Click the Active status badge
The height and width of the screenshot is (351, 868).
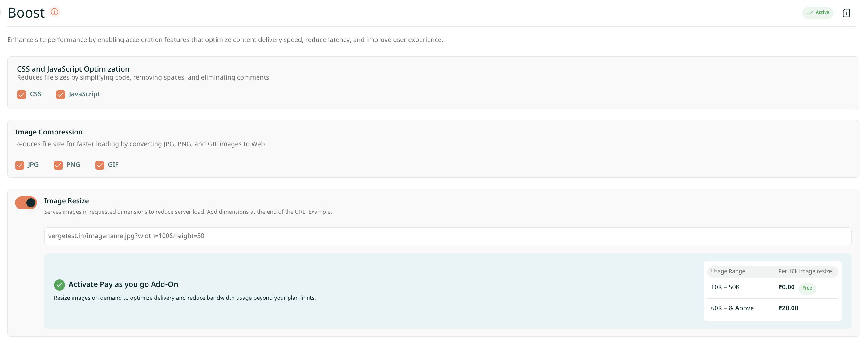(817, 12)
